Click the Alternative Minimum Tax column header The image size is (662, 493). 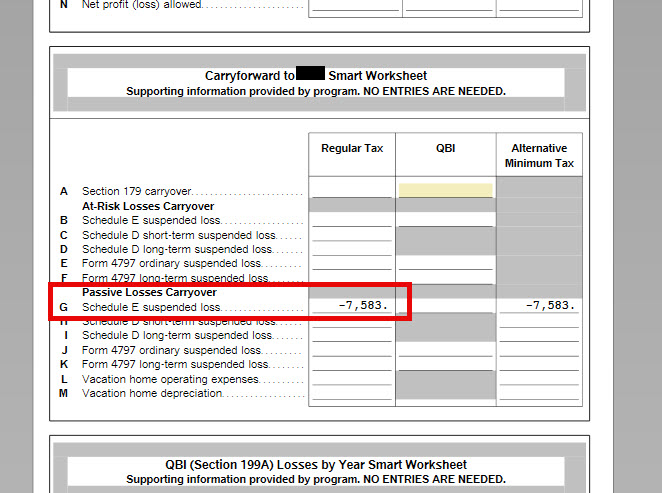(539, 155)
